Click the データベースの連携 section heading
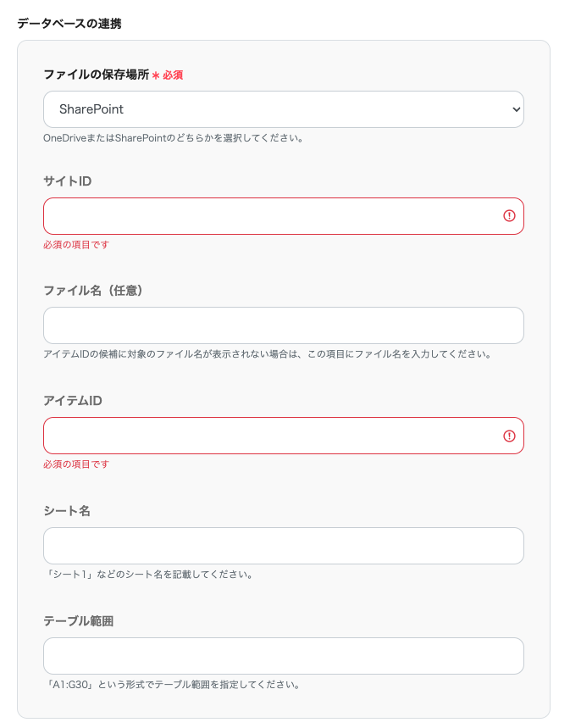570x728 pixels. (x=69, y=24)
